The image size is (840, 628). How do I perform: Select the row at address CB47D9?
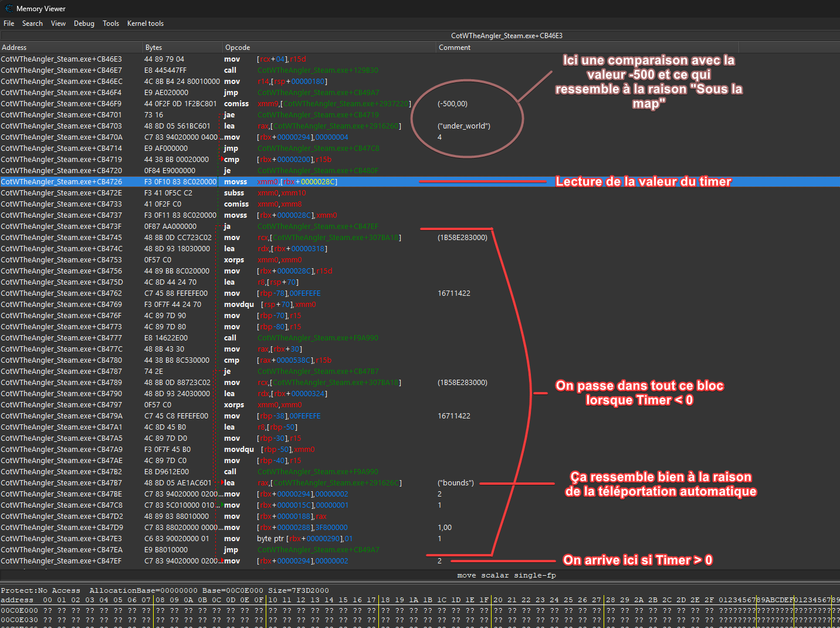(420, 528)
